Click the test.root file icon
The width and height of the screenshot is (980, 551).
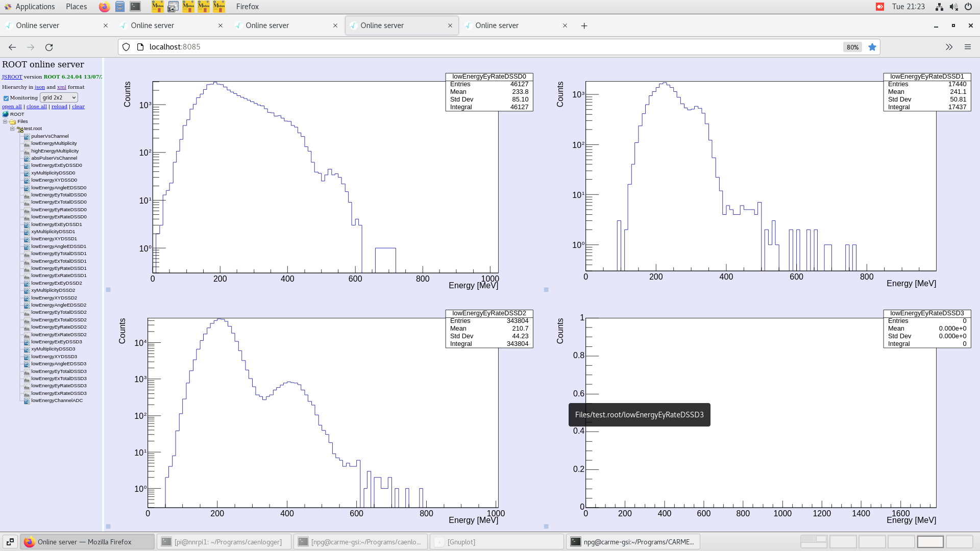click(19, 129)
